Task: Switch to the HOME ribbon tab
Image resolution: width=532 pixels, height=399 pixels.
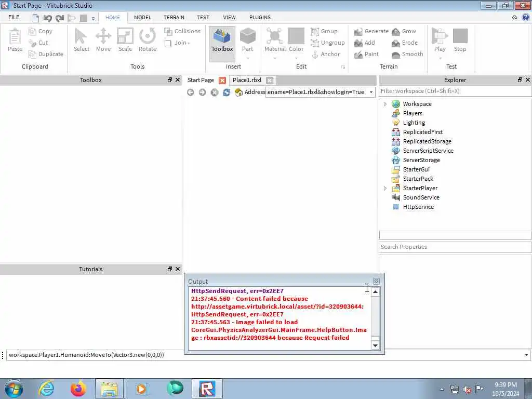Action: (x=113, y=17)
